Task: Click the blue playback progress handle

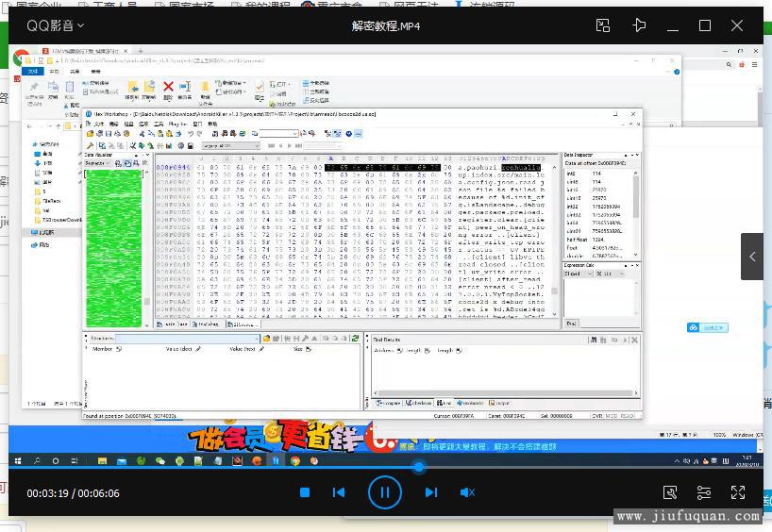Action: [x=419, y=467]
